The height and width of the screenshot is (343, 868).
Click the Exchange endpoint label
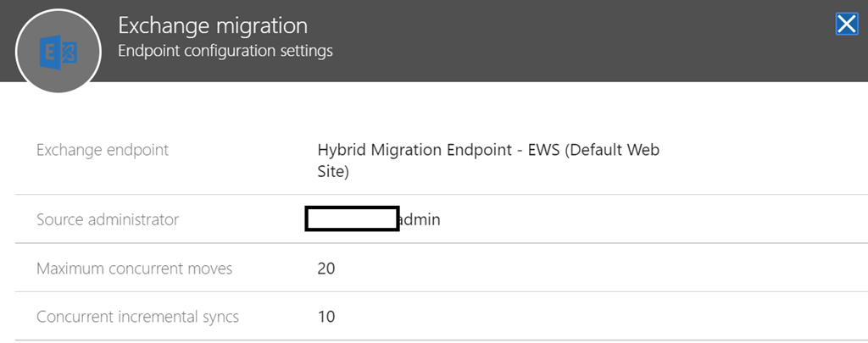pos(103,150)
